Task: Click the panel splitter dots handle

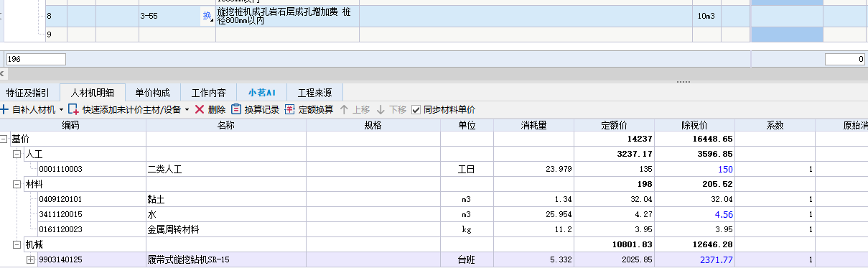Action: [x=683, y=82]
